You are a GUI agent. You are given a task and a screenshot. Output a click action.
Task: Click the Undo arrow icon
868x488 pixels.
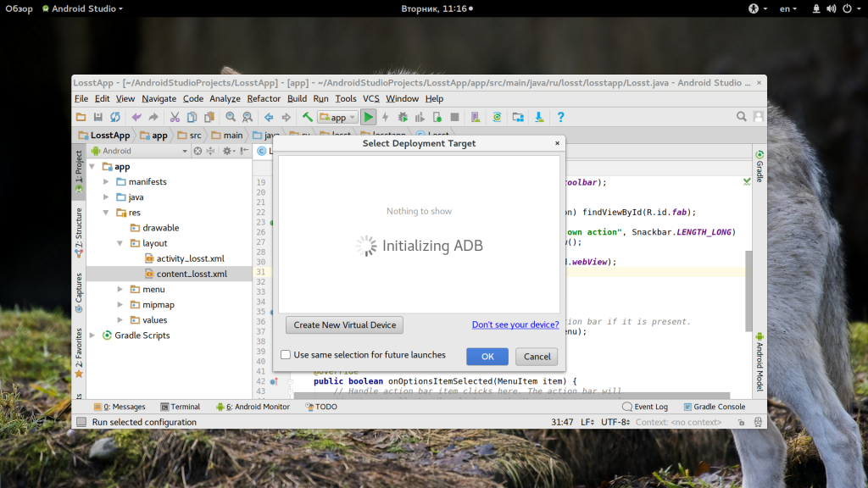tap(136, 117)
